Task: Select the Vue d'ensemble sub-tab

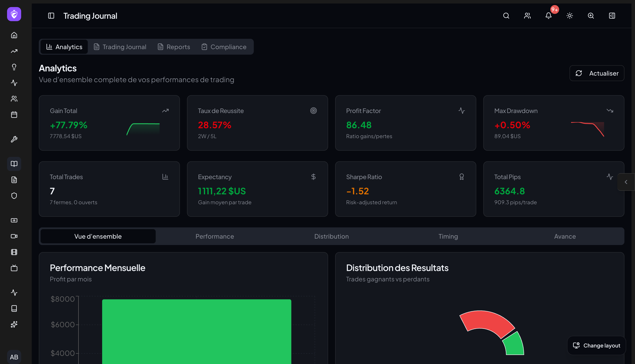Action: 98,236
